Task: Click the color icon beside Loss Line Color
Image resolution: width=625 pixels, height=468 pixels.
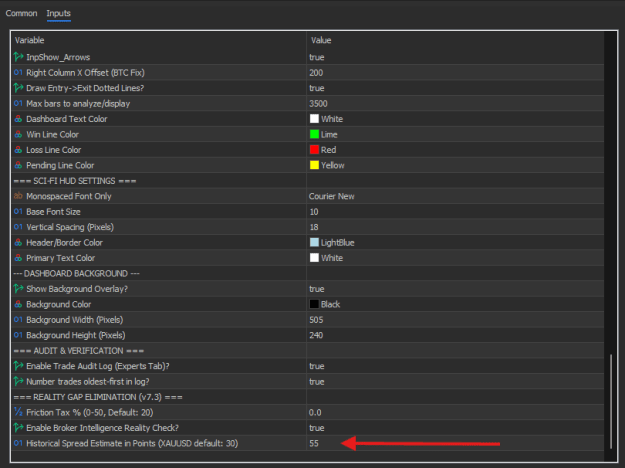Action: [18, 150]
